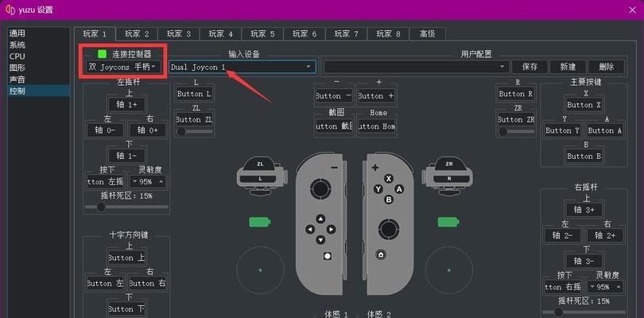Select CPU in the sidebar
This screenshot has width=644, height=318.
[39, 56]
